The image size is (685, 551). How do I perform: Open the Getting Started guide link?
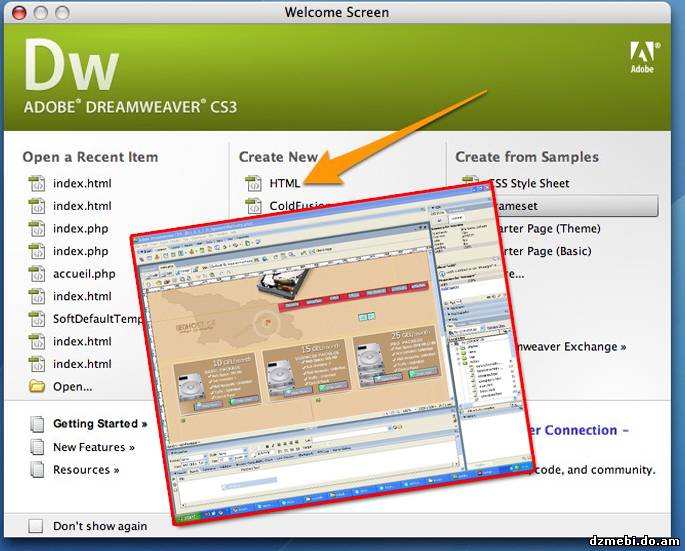tap(100, 423)
